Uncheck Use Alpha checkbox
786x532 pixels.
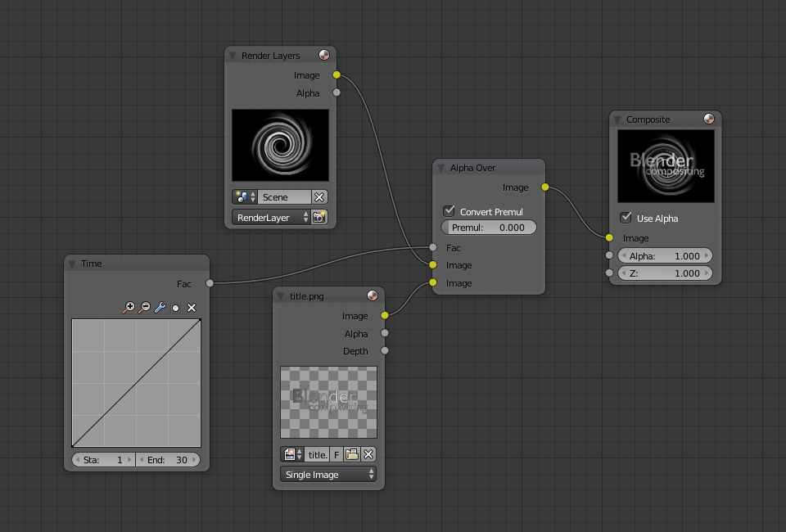coord(626,218)
